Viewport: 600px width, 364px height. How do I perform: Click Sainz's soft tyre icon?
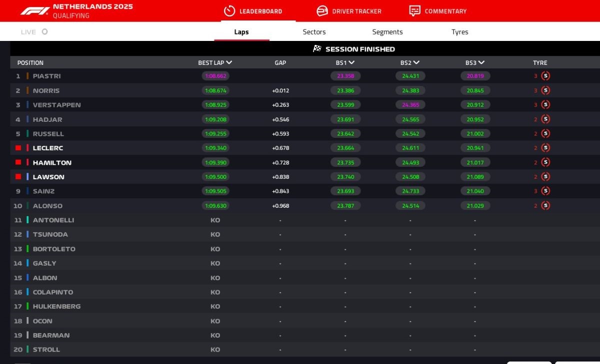click(545, 191)
